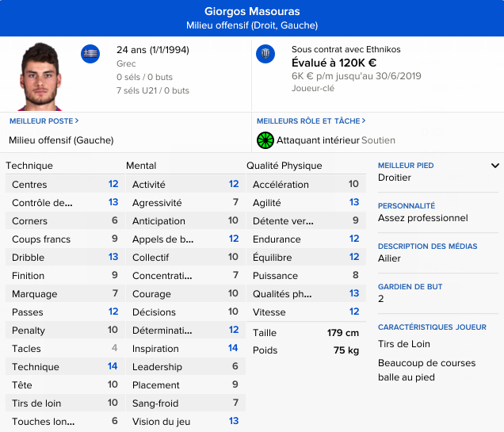Image resolution: width=504 pixels, height=432 pixels.
Task: Select the Inspiration attribute row
Action: [184, 349]
